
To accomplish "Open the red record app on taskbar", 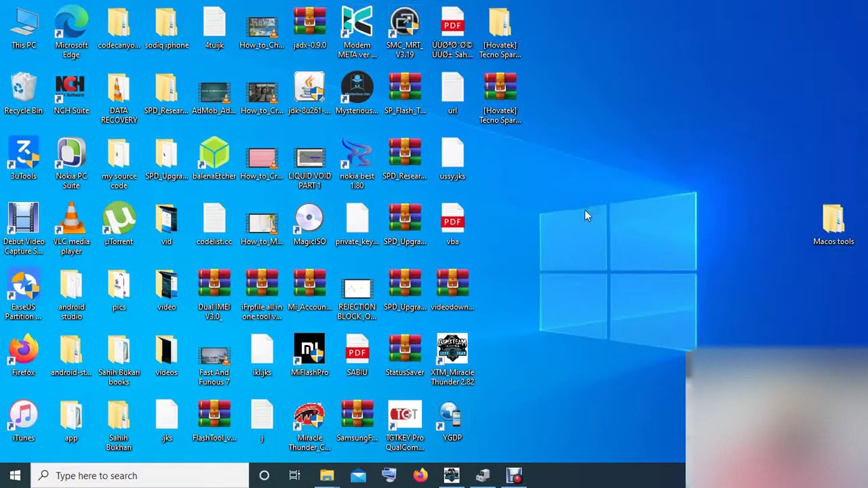I will [514, 476].
